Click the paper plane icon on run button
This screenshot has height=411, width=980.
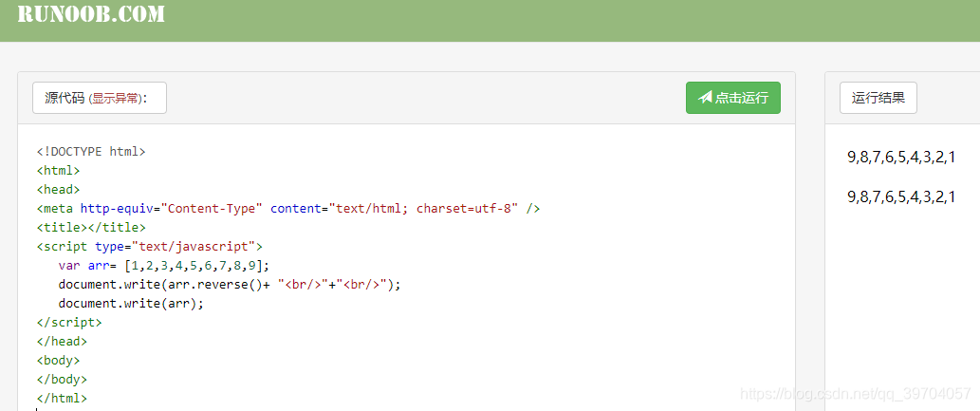(705, 97)
